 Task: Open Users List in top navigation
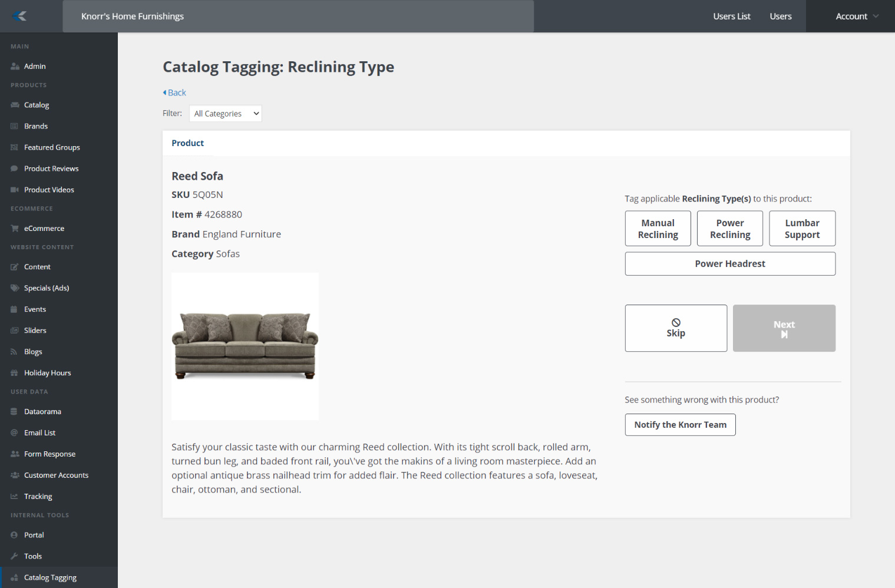click(x=731, y=16)
